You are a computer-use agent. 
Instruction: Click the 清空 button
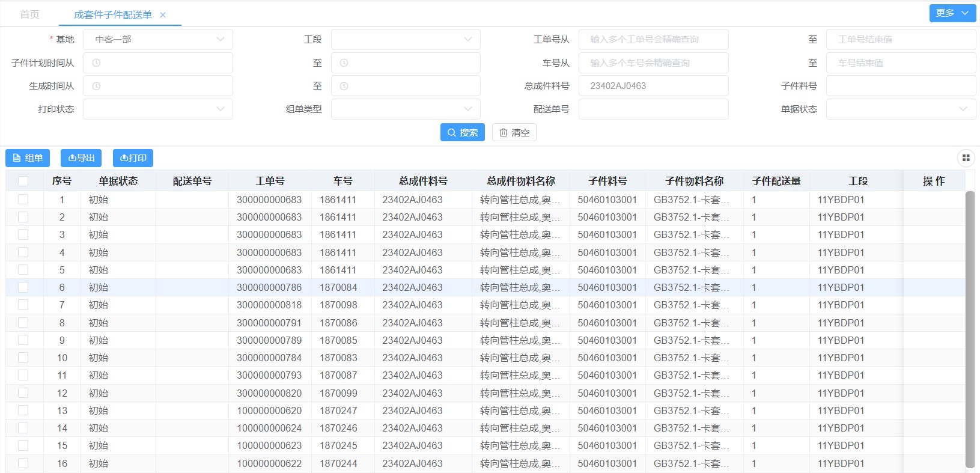[x=514, y=133]
